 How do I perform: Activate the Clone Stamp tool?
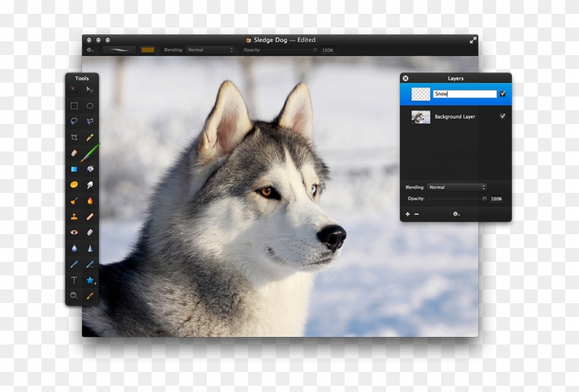tap(74, 217)
